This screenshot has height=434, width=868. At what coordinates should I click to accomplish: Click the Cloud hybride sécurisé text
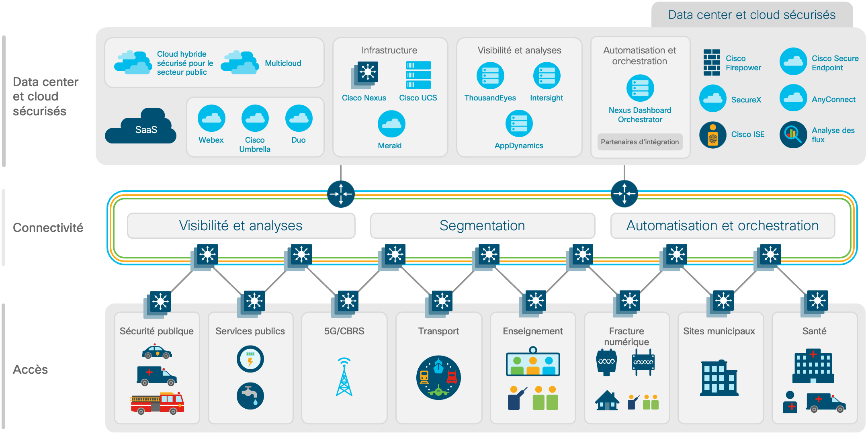tap(185, 63)
